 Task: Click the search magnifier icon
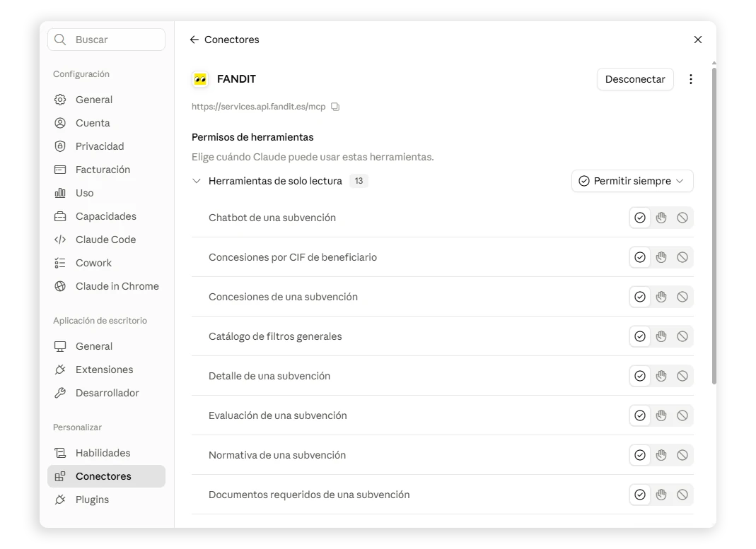pyautogui.click(x=60, y=40)
